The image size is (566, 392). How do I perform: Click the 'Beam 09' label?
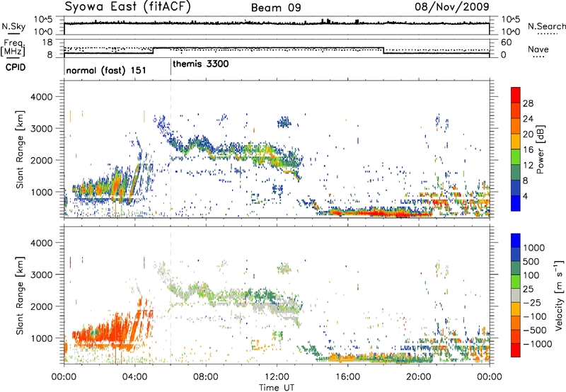click(276, 8)
